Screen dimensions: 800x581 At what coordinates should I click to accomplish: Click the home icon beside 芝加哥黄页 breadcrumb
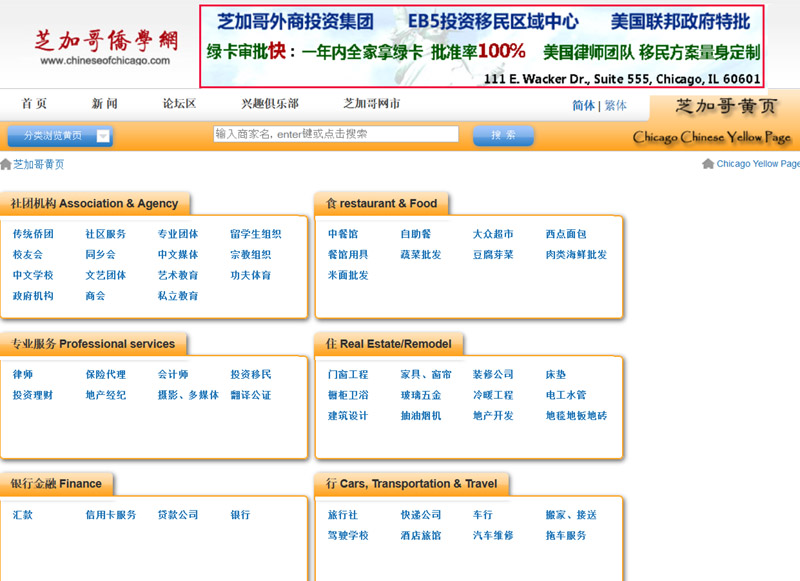[x=6, y=164]
